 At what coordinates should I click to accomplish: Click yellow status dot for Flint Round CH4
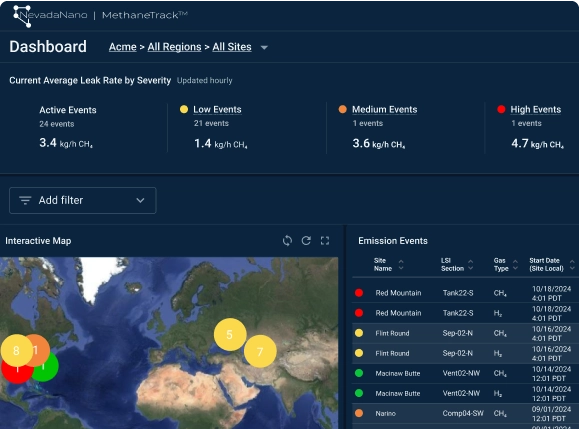pos(359,333)
